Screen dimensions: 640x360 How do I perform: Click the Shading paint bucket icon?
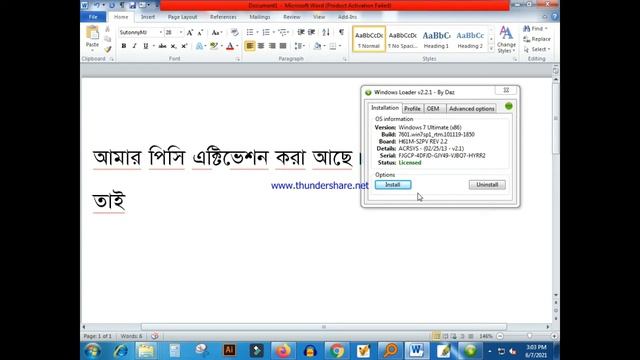[x=317, y=46]
